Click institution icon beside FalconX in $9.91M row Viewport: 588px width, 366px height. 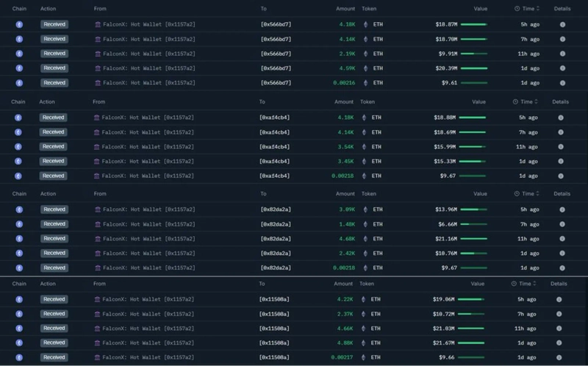click(98, 54)
